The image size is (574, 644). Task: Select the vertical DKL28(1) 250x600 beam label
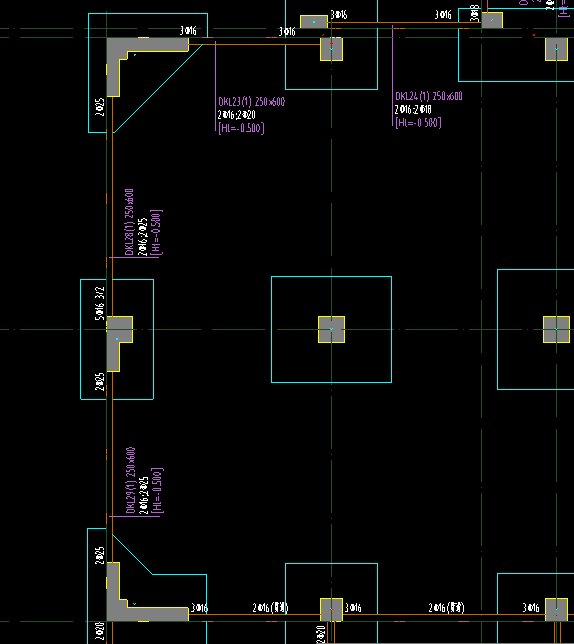[129, 222]
